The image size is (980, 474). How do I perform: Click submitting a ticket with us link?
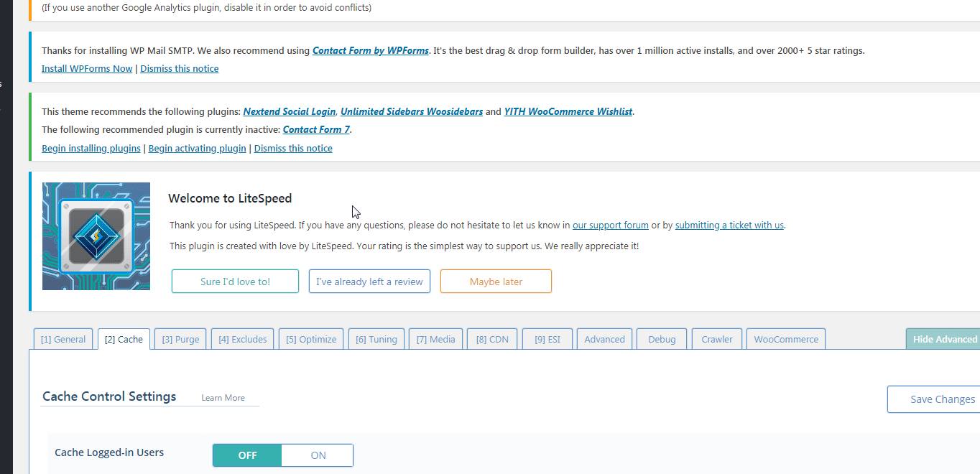pyautogui.click(x=729, y=225)
